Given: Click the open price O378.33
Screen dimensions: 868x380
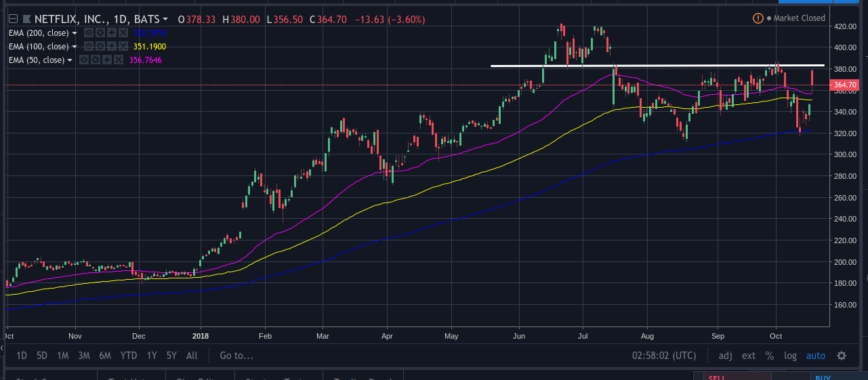Looking at the screenshot, I should (197, 19).
